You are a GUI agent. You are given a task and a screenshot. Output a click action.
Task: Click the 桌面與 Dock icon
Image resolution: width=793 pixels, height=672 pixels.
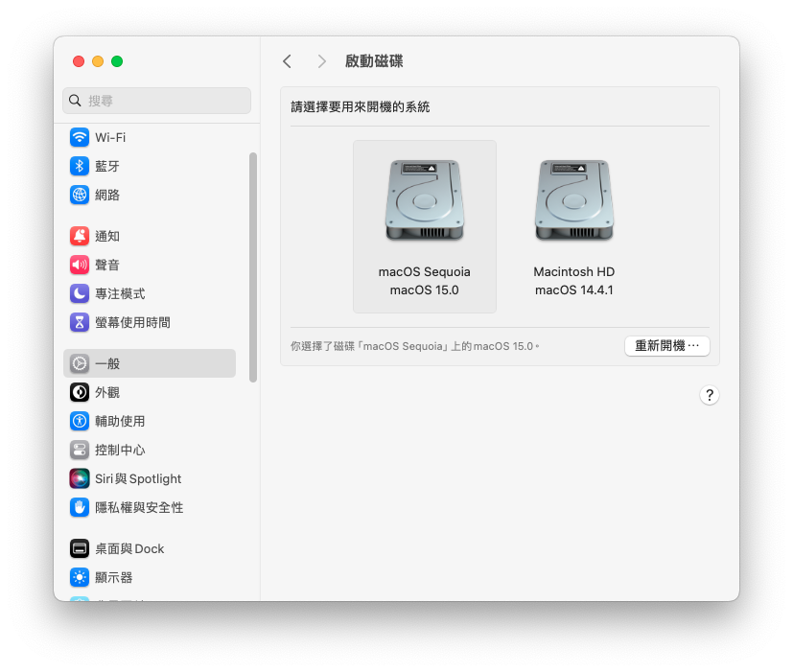(80, 548)
